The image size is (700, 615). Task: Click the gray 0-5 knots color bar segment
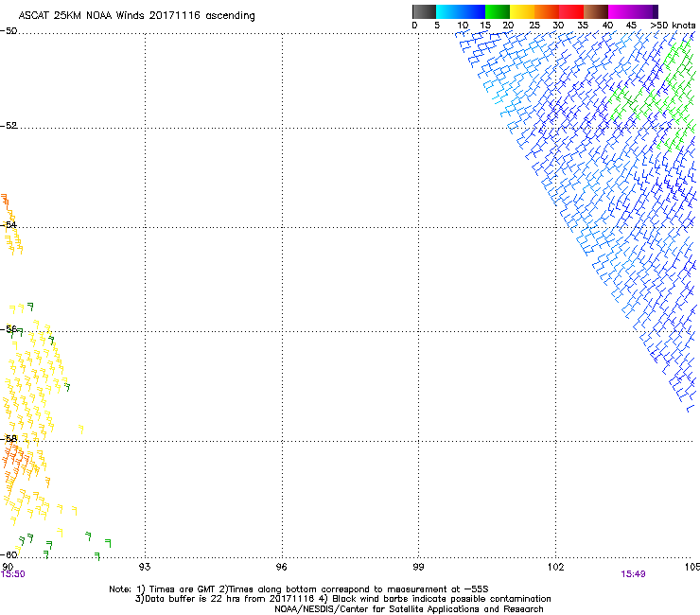(x=424, y=11)
